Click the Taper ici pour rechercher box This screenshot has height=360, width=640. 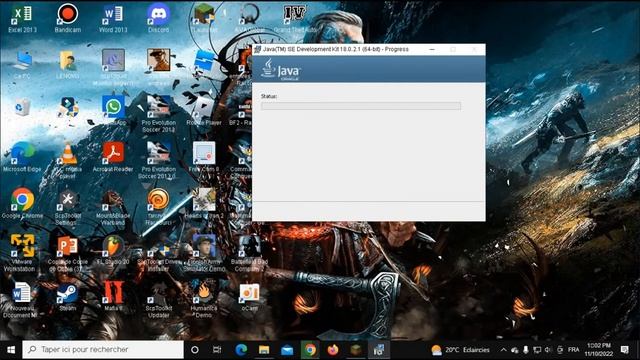103,350
